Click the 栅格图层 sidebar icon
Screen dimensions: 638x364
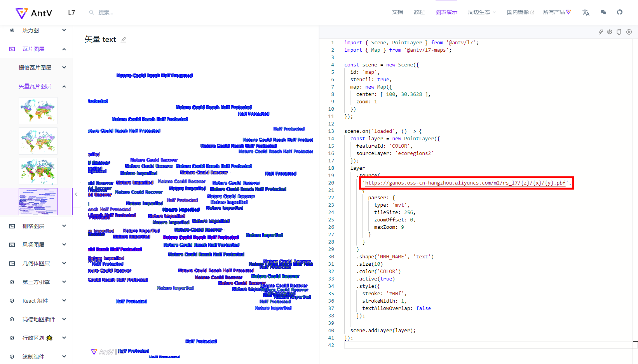pyautogui.click(x=12, y=226)
